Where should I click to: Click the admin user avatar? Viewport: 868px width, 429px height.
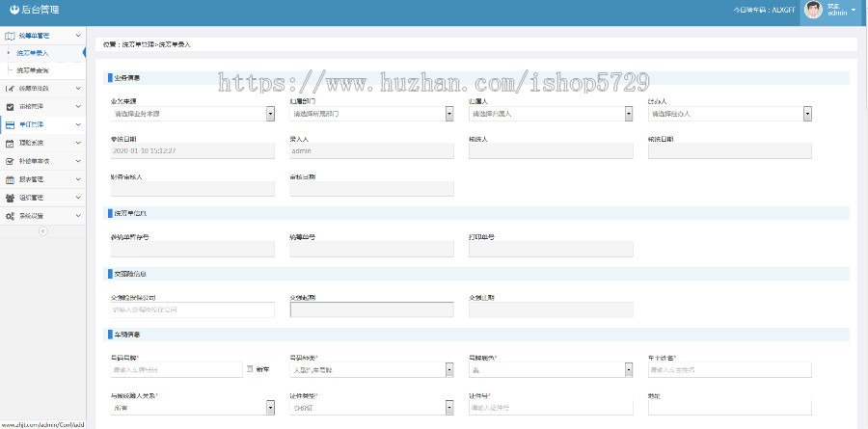click(813, 10)
